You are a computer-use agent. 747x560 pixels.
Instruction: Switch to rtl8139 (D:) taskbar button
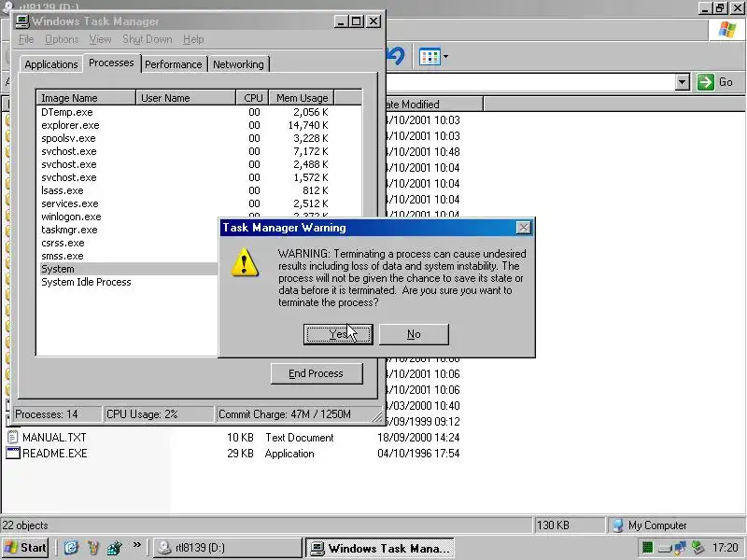point(228,548)
